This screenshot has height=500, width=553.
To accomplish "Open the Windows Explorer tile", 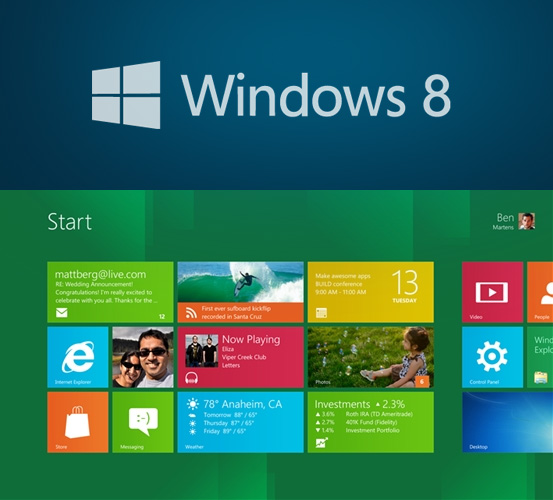I will pos(540,357).
